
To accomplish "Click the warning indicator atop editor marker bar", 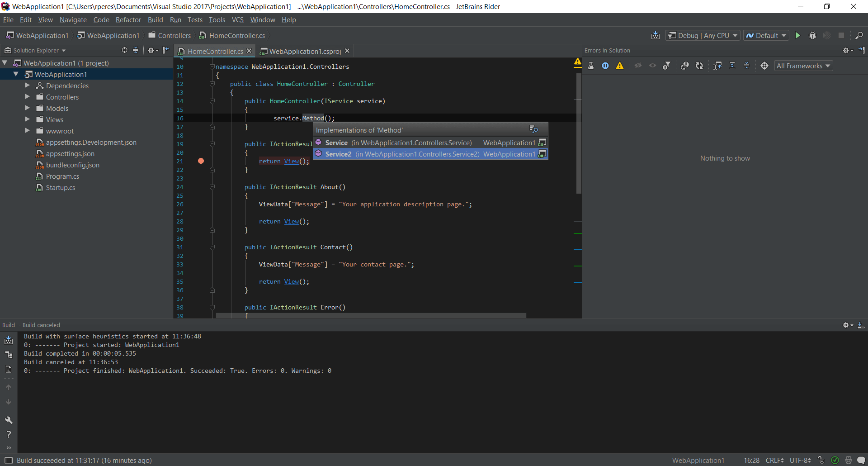I will tap(578, 62).
